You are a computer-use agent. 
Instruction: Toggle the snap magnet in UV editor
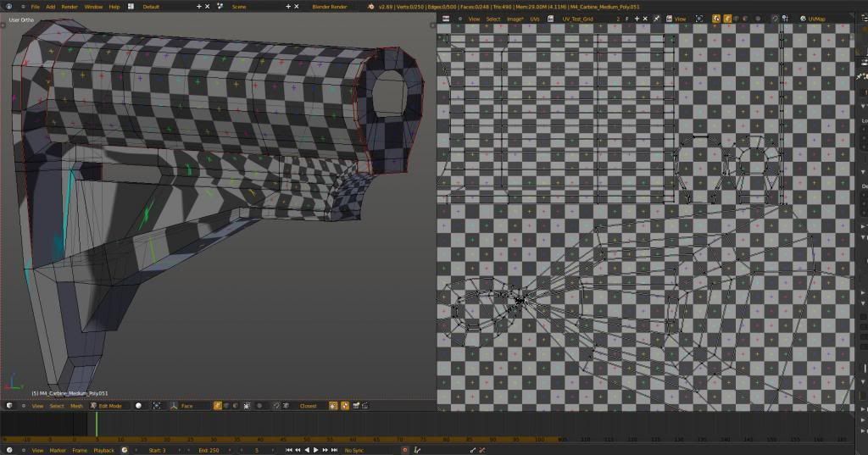pyautogui.click(x=774, y=19)
